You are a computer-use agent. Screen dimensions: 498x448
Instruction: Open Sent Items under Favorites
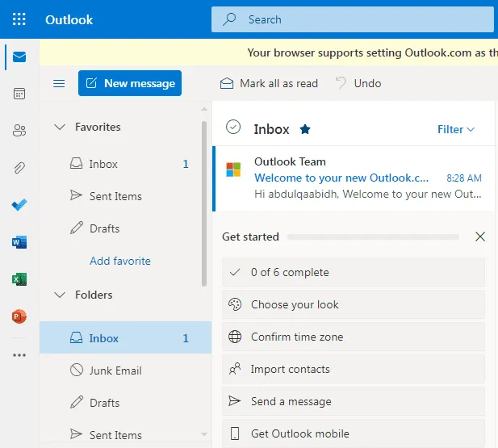[x=125, y=196]
